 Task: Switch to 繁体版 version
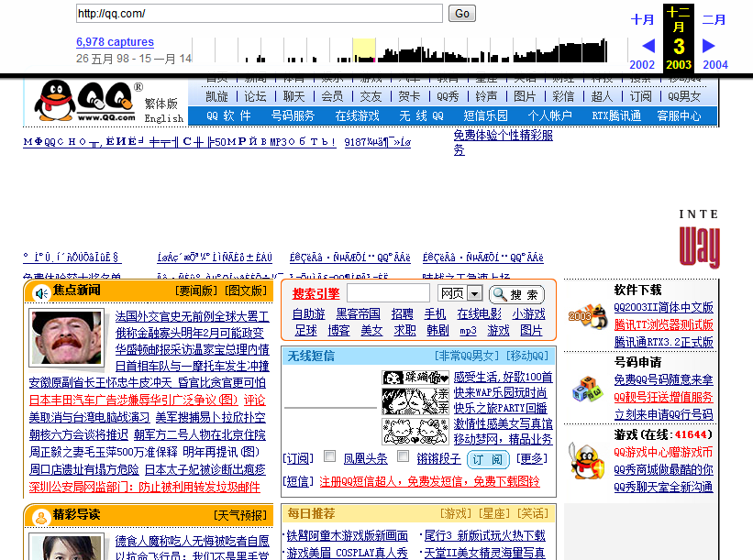(161, 104)
